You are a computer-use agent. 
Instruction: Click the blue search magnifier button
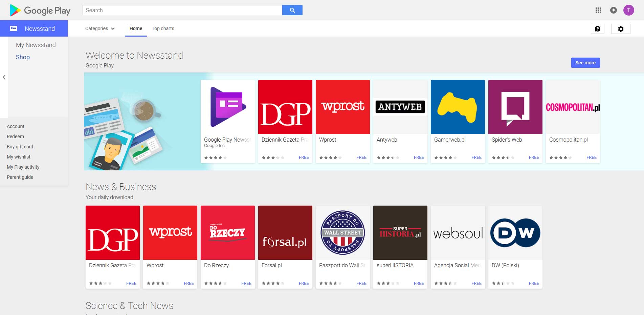292,10
